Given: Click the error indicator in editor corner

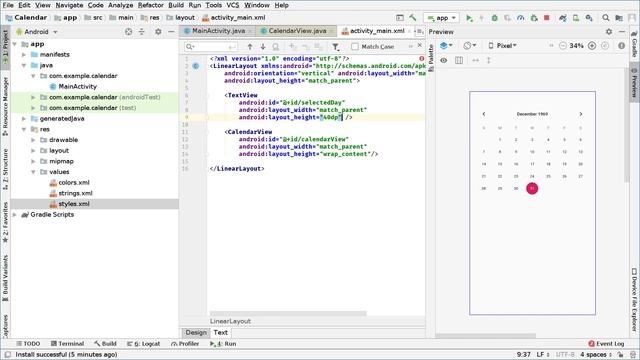Looking at the screenshot, I should pos(422,58).
